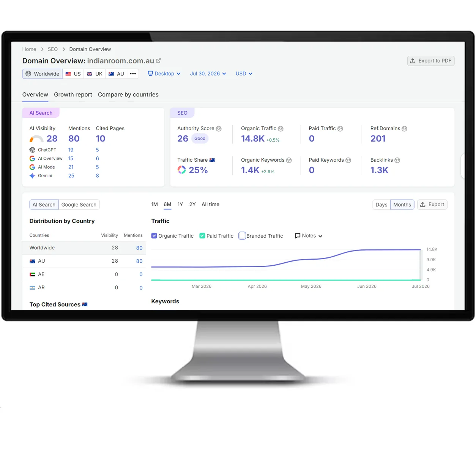
Task: Click the ChatGPT logo icon
Action: point(32,150)
